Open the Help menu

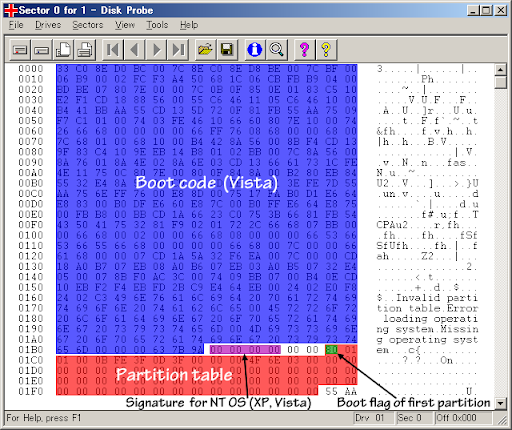coord(189,25)
